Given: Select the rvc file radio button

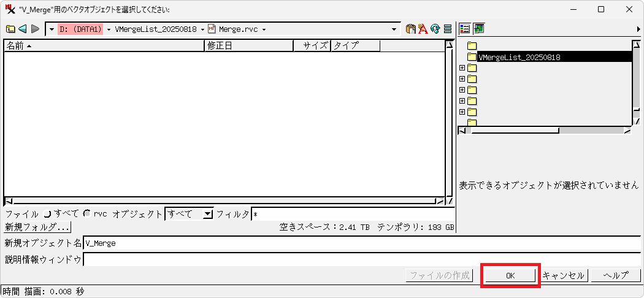Looking at the screenshot, I should click(x=86, y=213).
